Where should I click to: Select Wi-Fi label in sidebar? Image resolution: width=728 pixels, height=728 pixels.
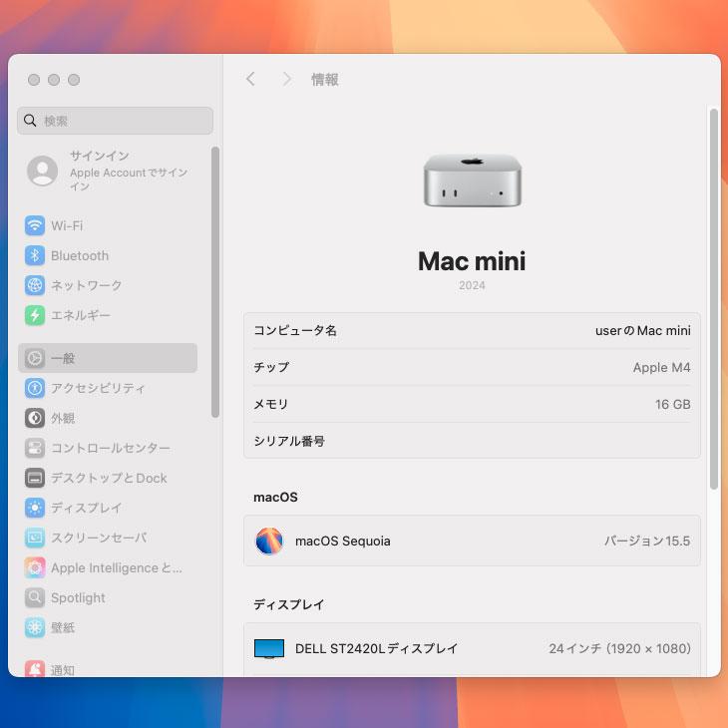67,225
